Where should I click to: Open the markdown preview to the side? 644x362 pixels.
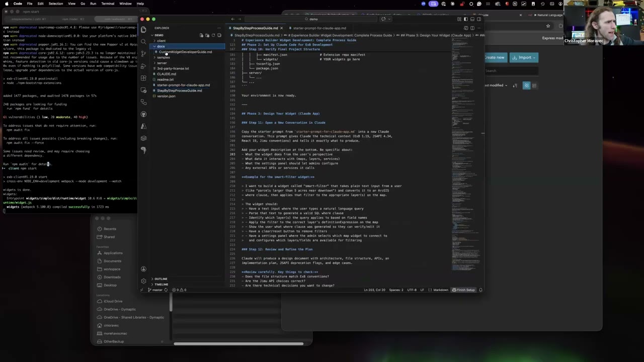[466, 28]
